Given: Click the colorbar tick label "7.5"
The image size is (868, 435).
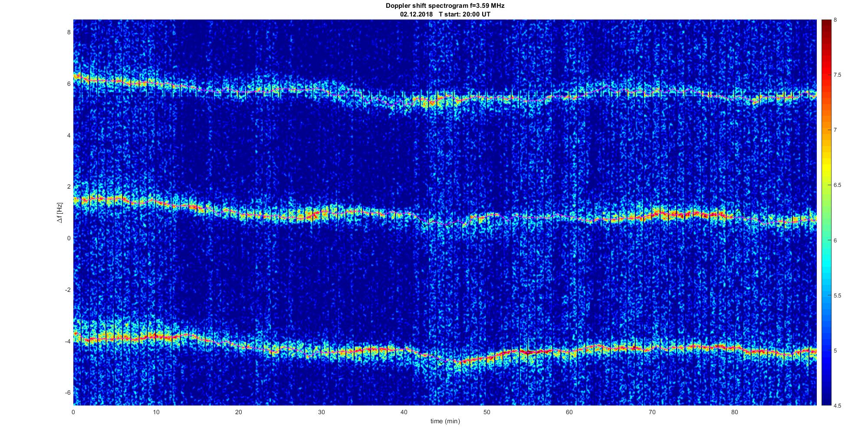Looking at the screenshot, I should [x=838, y=75].
